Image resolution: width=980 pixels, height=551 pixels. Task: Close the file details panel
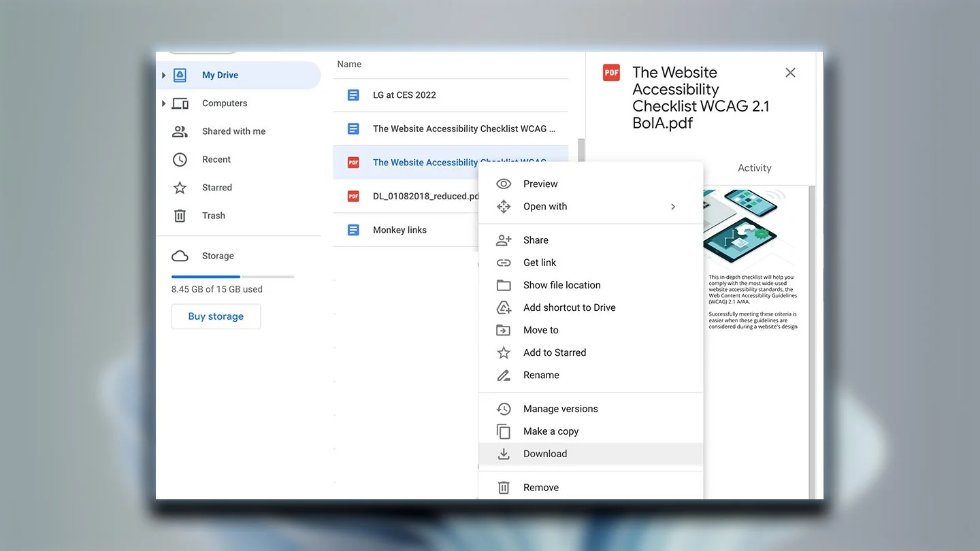pyautogui.click(x=790, y=73)
